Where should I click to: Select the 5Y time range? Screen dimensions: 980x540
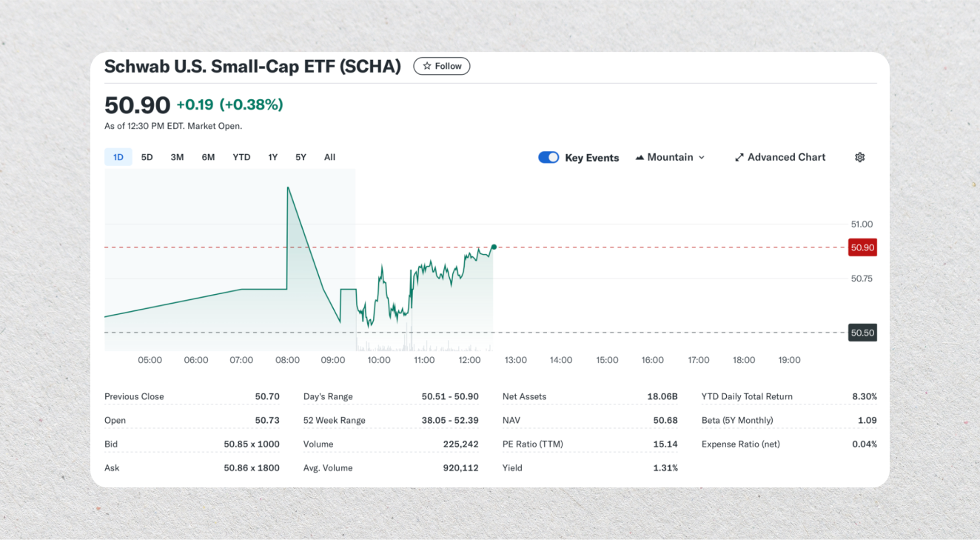coord(300,157)
